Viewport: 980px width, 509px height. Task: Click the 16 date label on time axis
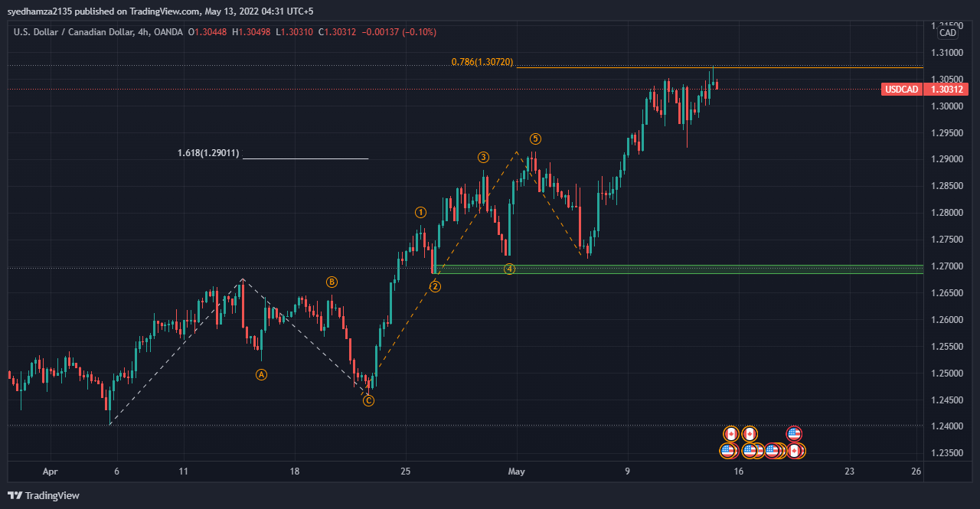[739, 472]
